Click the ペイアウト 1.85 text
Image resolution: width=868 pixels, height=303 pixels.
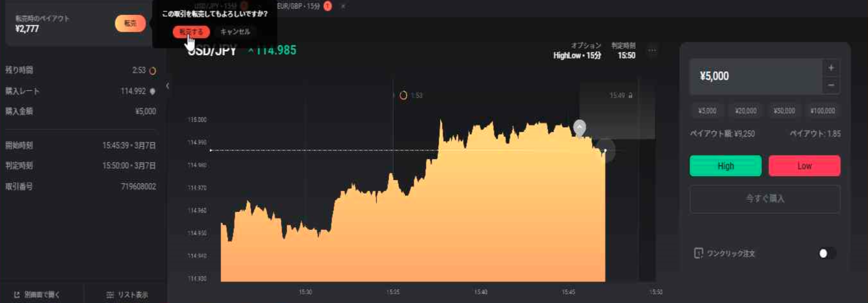[x=815, y=134]
